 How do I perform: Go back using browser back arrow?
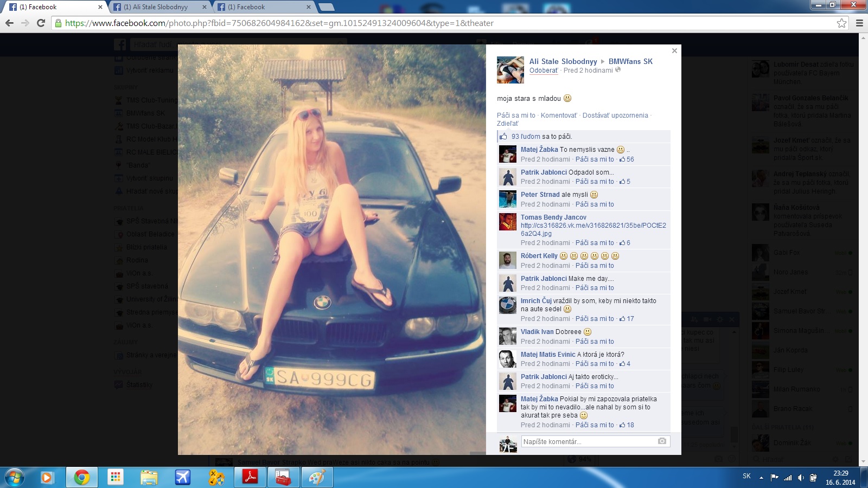coord(9,23)
